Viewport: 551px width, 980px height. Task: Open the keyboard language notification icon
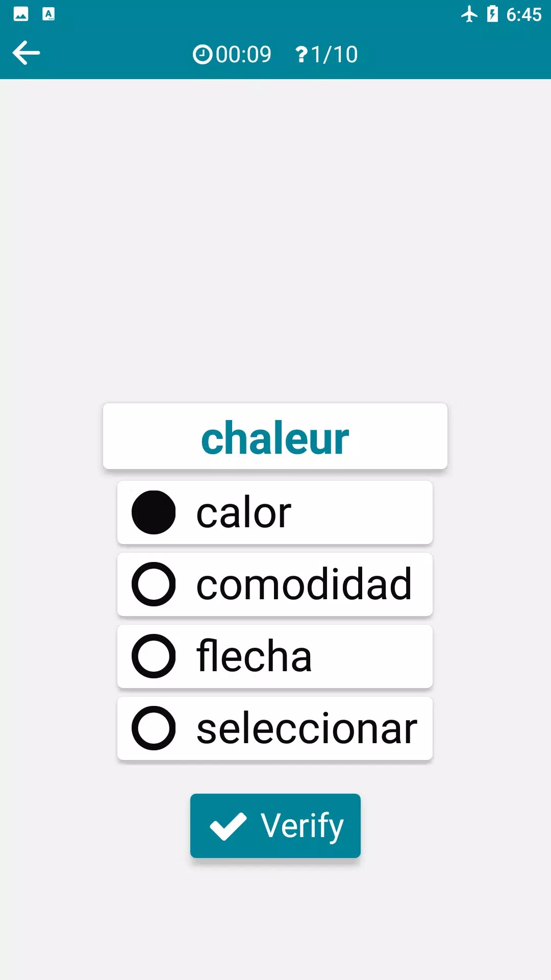point(48,14)
